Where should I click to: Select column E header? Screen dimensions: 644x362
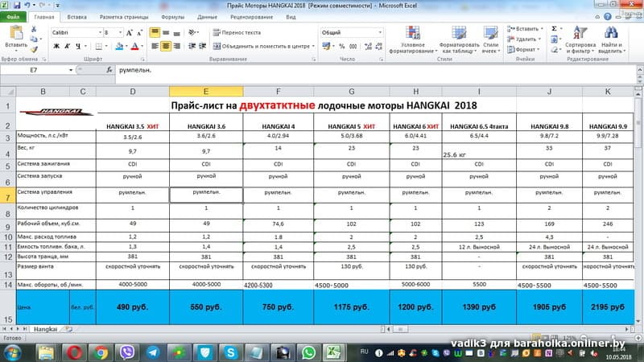tap(206, 92)
